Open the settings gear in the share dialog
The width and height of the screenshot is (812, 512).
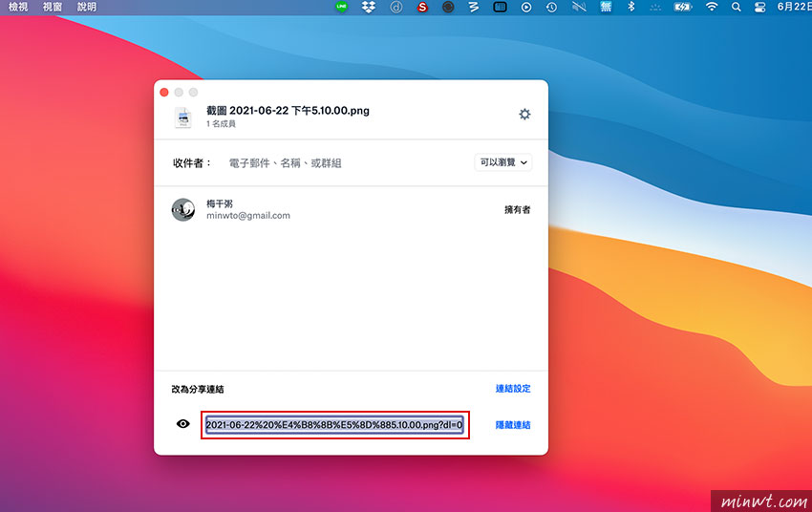click(524, 115)
